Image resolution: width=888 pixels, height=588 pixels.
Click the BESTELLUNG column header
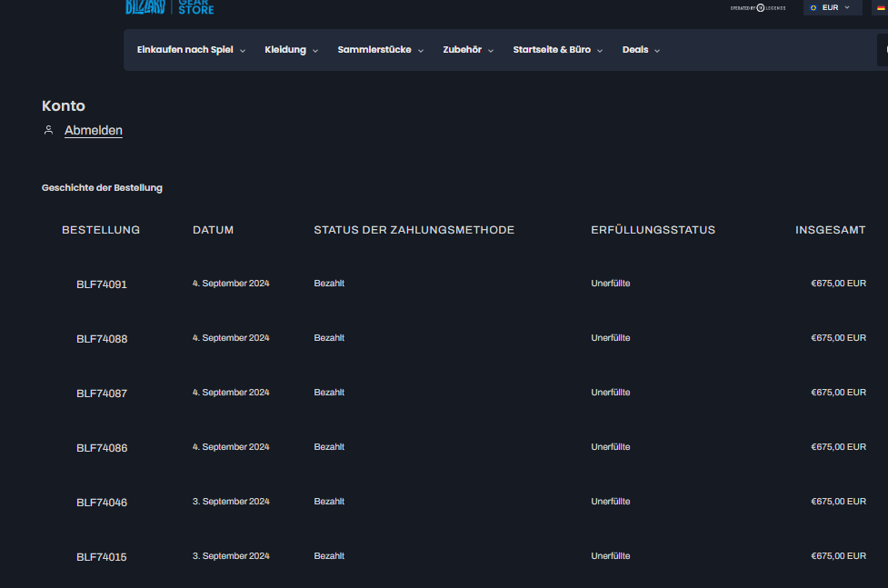pos(101,230)
